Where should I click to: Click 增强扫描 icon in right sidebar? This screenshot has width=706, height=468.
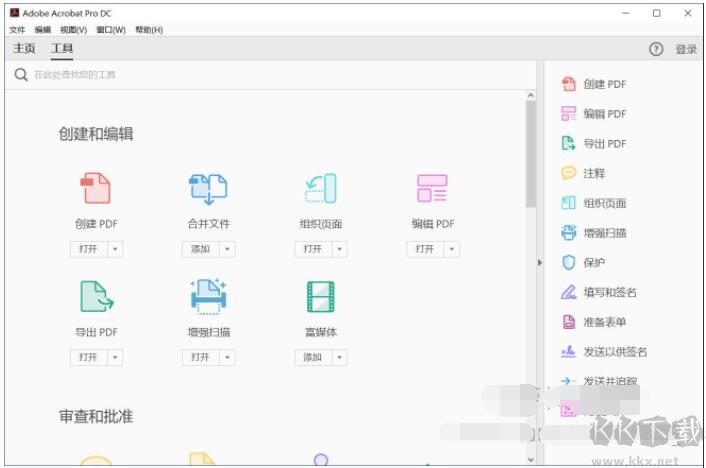coord(569,232)
